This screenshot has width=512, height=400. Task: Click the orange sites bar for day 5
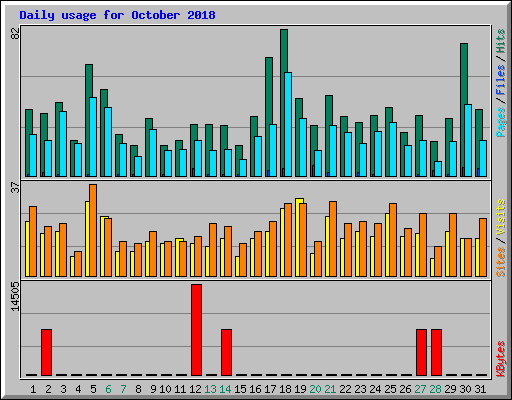[x=93, y=230]
